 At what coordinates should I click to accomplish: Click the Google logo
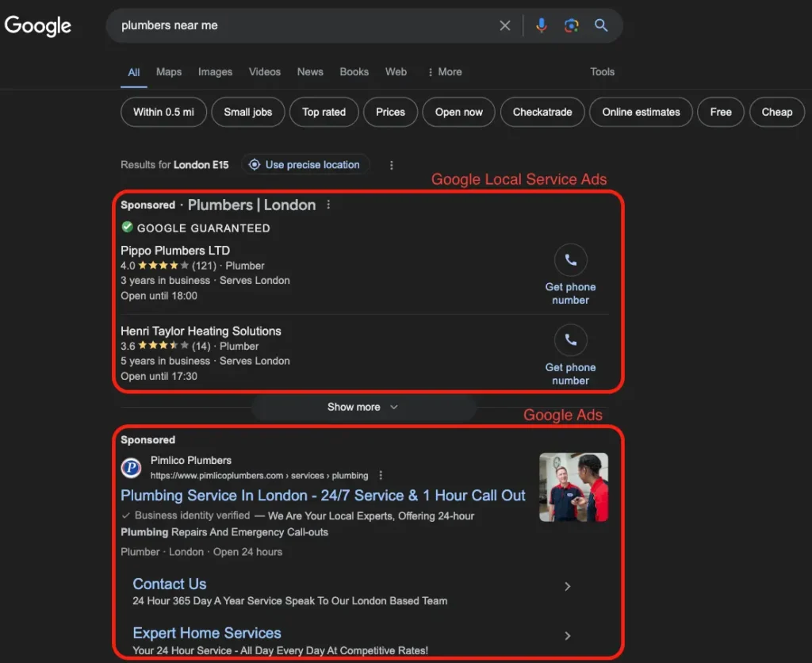(38, 25)
